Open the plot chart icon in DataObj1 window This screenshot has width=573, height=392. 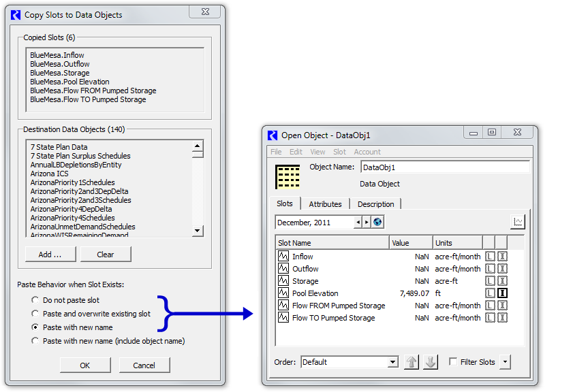pyautogui.click(x=517, y=222)
